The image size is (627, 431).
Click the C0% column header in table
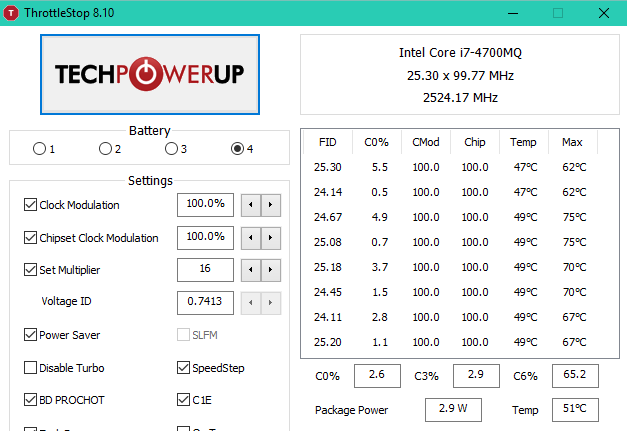click(x=377, y=142)
